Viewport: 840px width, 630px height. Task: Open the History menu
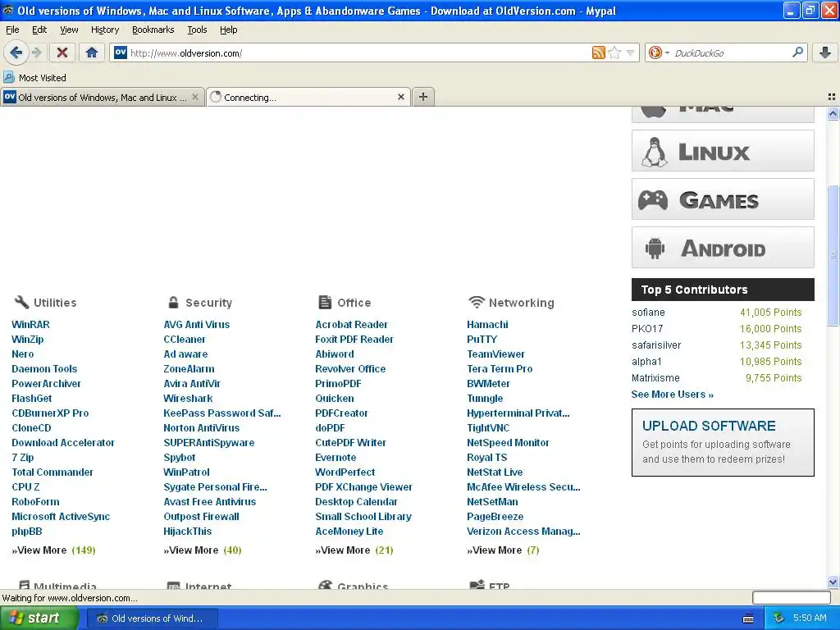pyautogui.click(x=105, y=30)
